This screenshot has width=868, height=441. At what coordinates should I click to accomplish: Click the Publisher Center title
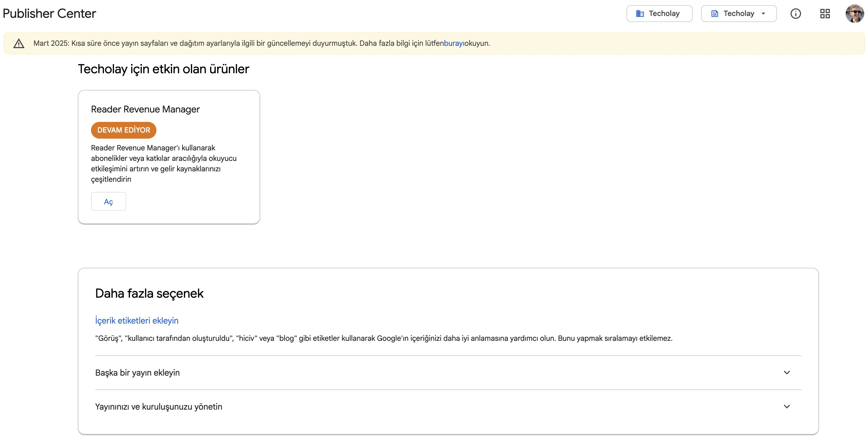(x=49, y=14)
